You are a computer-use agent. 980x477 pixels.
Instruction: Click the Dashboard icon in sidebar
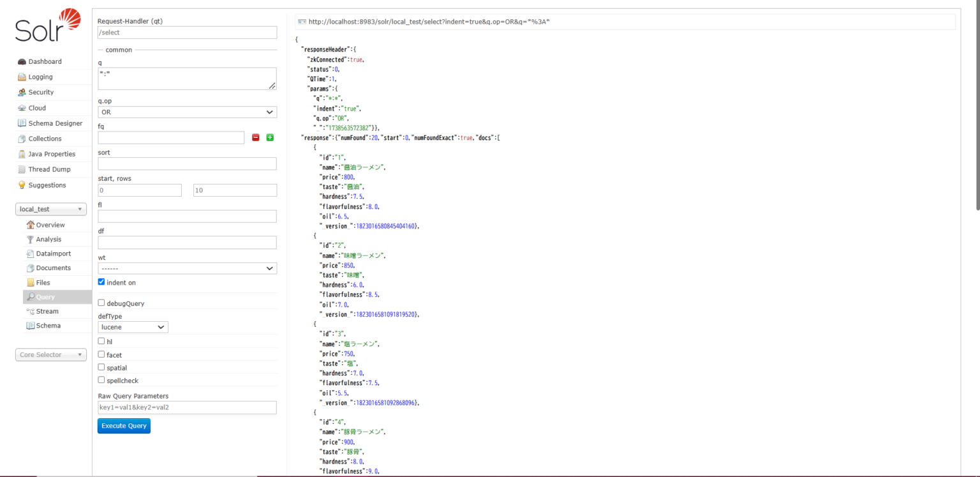click(22, 62)
